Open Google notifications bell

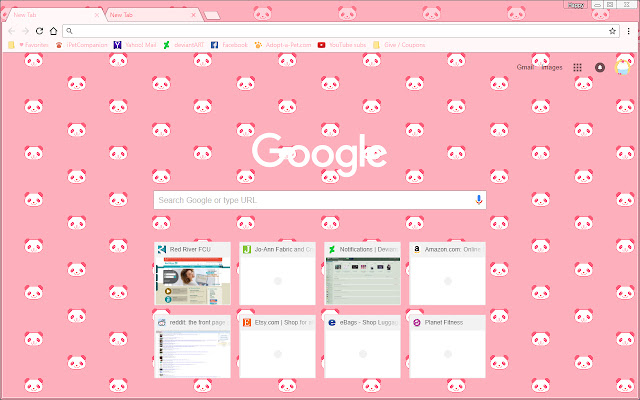(x=600, y=67)
